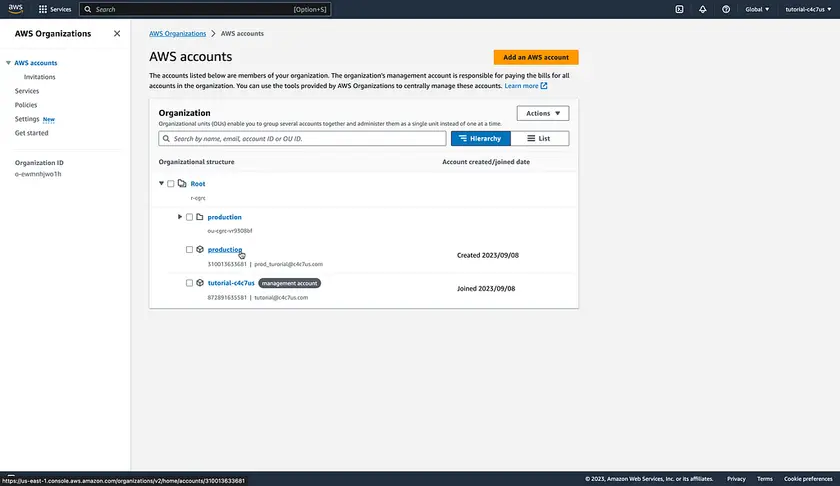
Task: Close the AWS Organizations side panel
Action: click(x=117, y=33)
